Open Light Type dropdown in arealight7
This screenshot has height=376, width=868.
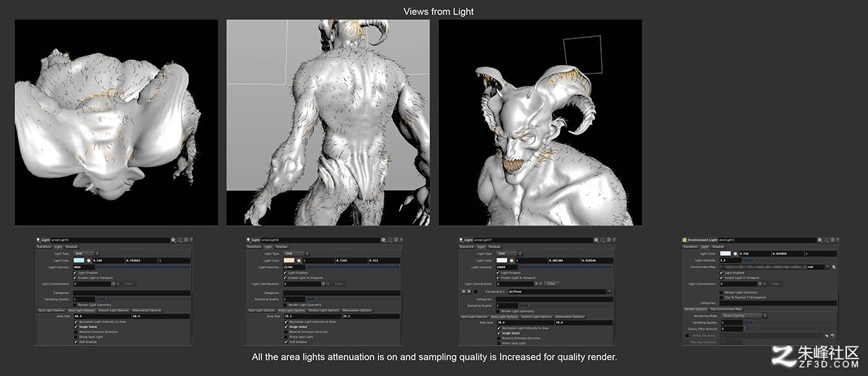click(x=509, y=254)
